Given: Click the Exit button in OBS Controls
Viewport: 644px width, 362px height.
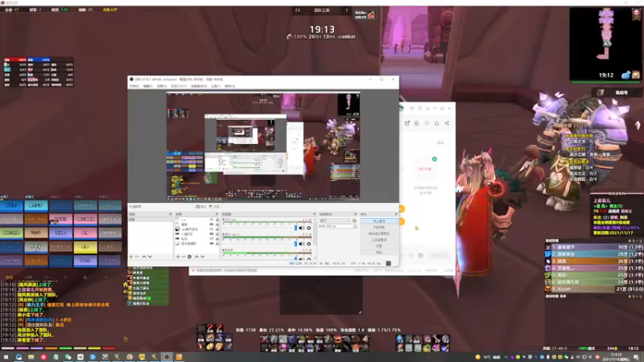Looking at the screenshot, I should [x=378, y=252].
